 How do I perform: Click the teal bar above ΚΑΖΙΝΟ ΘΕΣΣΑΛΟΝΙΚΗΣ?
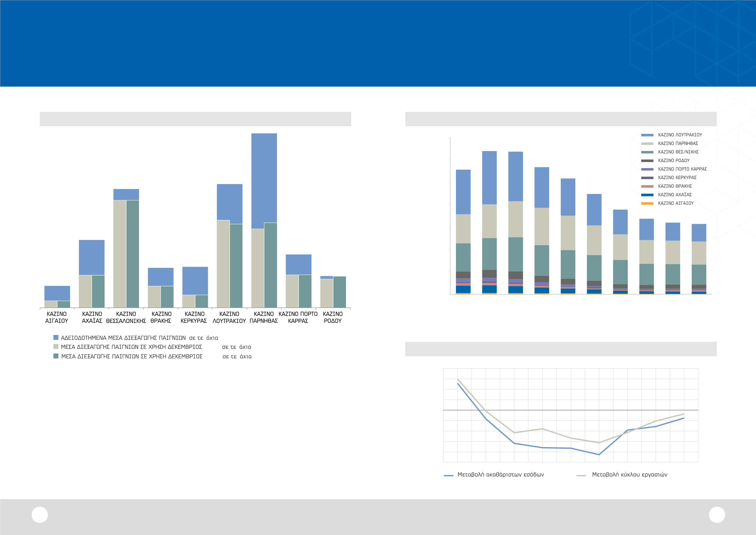(133, 254)
